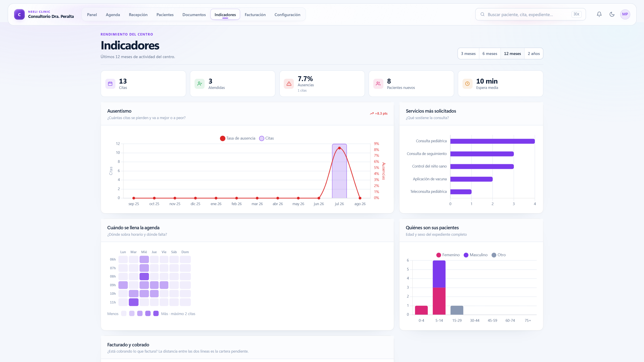Select the 3 meses range

click(x=468, y=53)
